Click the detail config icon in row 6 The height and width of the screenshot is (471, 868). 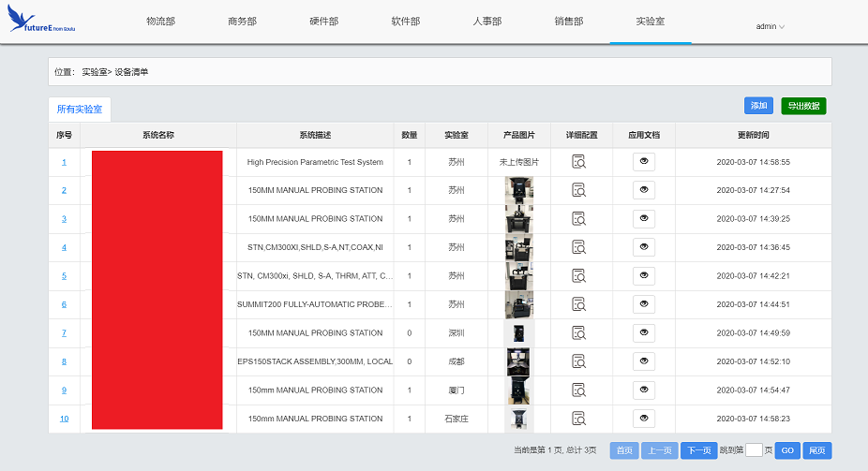[x=579, y=304]
